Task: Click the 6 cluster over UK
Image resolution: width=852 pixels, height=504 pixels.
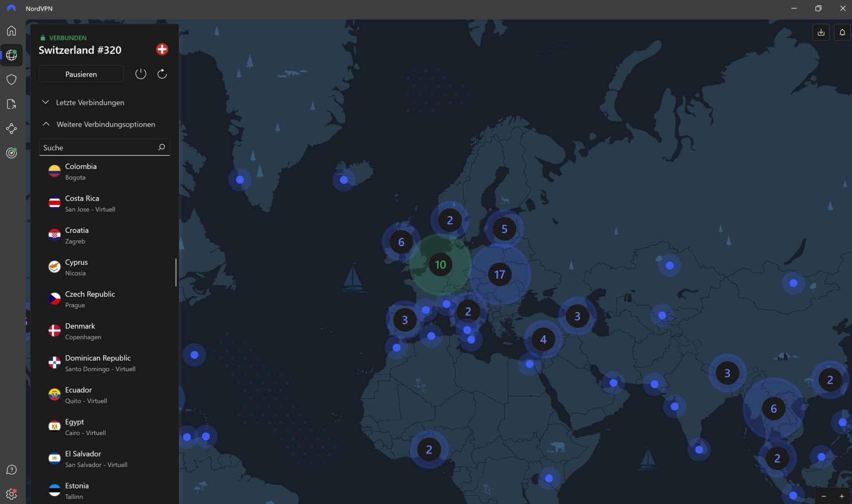Action: coord(401,242)
